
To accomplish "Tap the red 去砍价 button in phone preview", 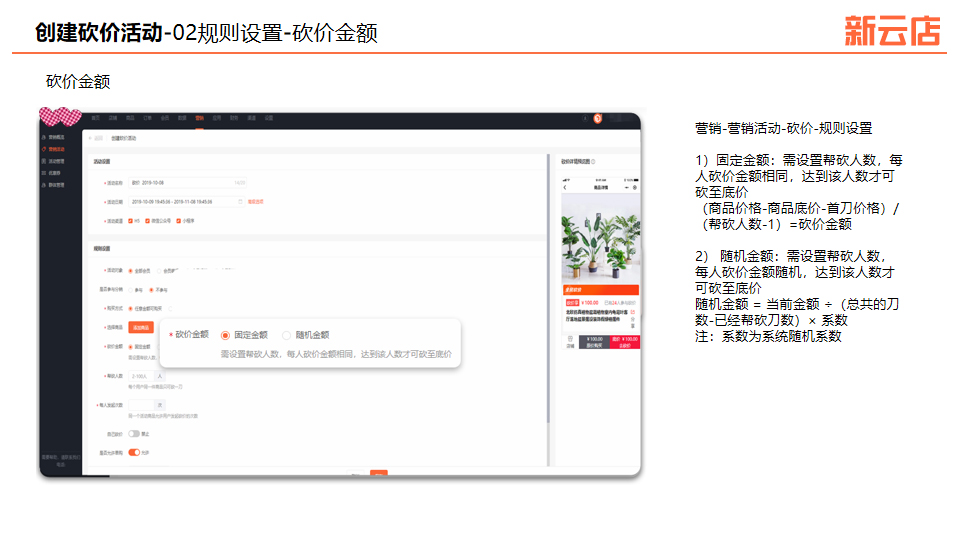I will pos(624,342).
